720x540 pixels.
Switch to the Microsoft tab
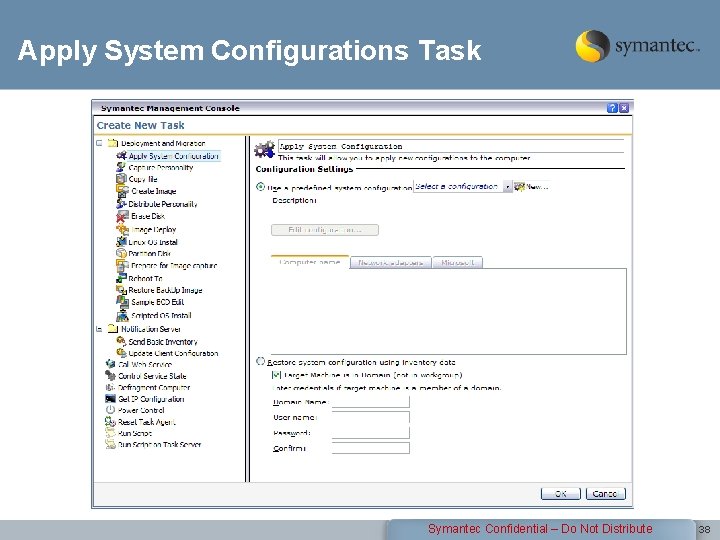pos(457,263)
